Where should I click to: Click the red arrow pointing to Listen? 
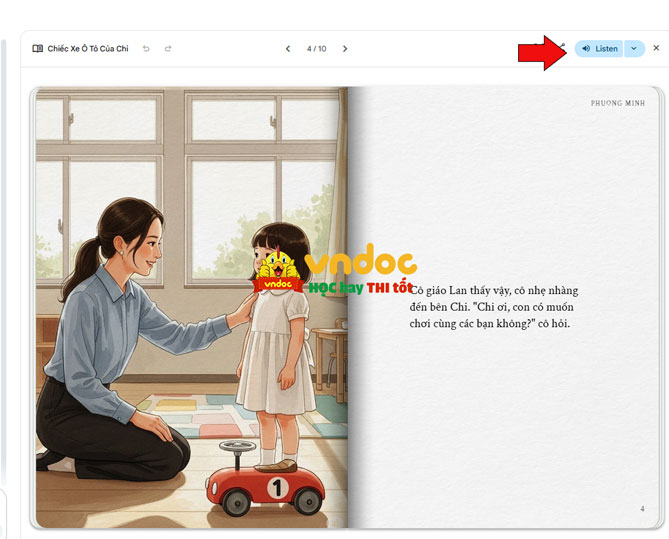(542, 52)
